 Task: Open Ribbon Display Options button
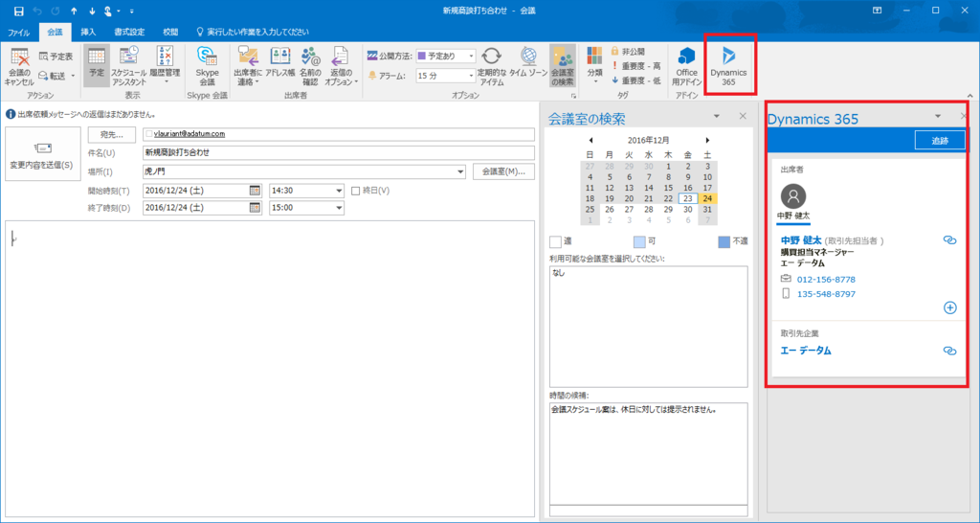coord(878,11)
